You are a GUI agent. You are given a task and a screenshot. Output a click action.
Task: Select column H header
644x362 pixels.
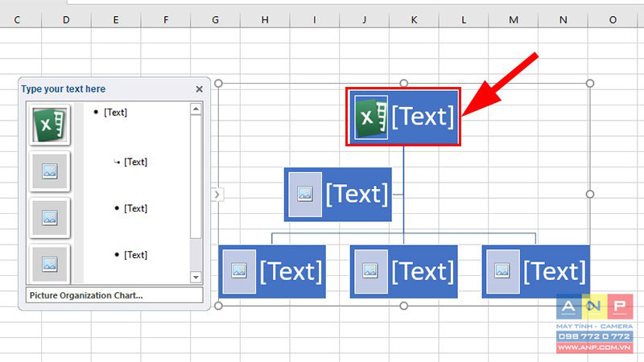tap(265, 19)
